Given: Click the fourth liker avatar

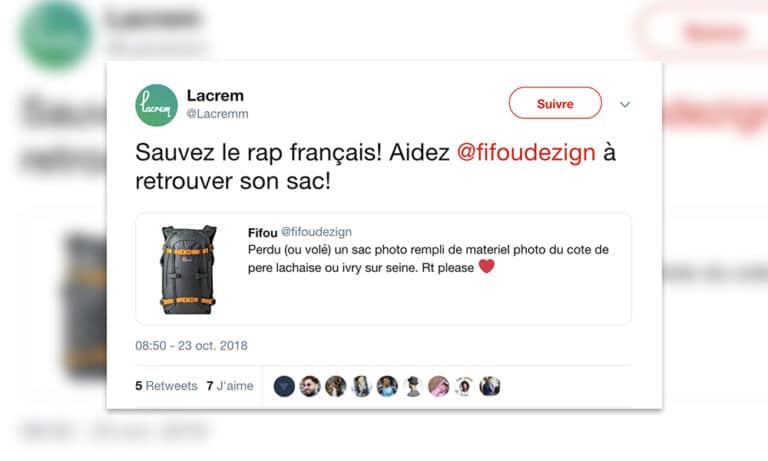Looking at the screenshot, I should [x=361, y=387].
